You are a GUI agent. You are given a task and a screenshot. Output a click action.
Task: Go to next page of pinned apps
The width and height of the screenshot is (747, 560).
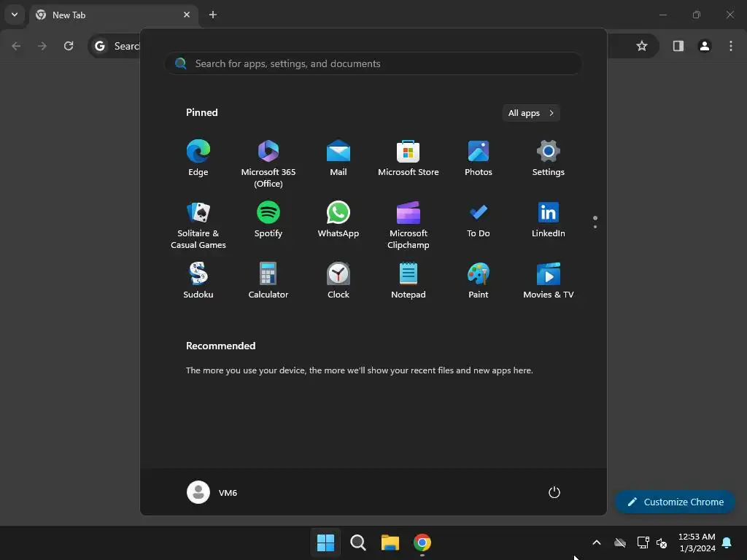click(595, 227)
